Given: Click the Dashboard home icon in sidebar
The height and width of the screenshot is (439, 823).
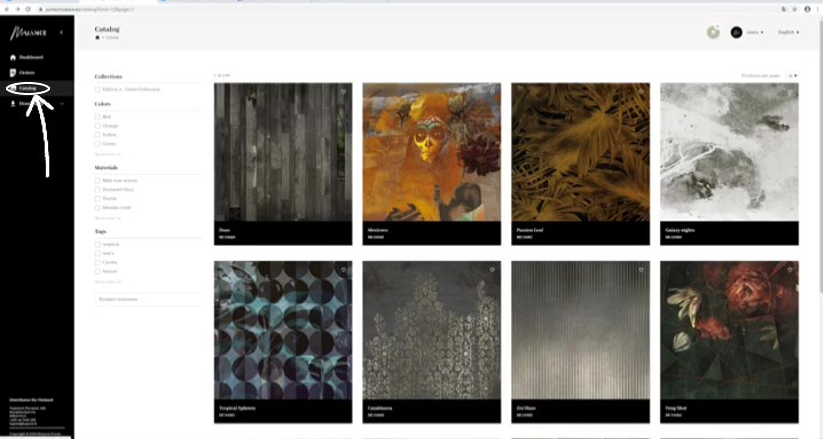Looking at the screenshot, I should point(13,57).
